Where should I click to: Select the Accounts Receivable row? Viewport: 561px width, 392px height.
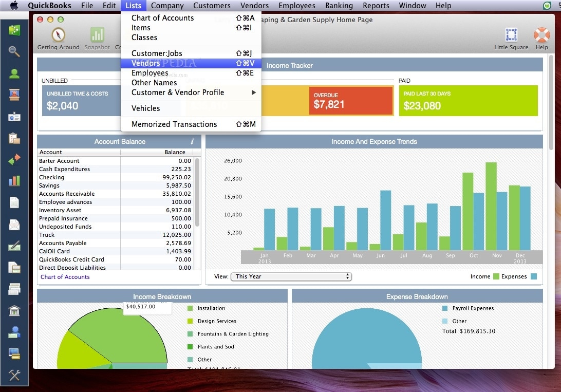coord(115,194)
